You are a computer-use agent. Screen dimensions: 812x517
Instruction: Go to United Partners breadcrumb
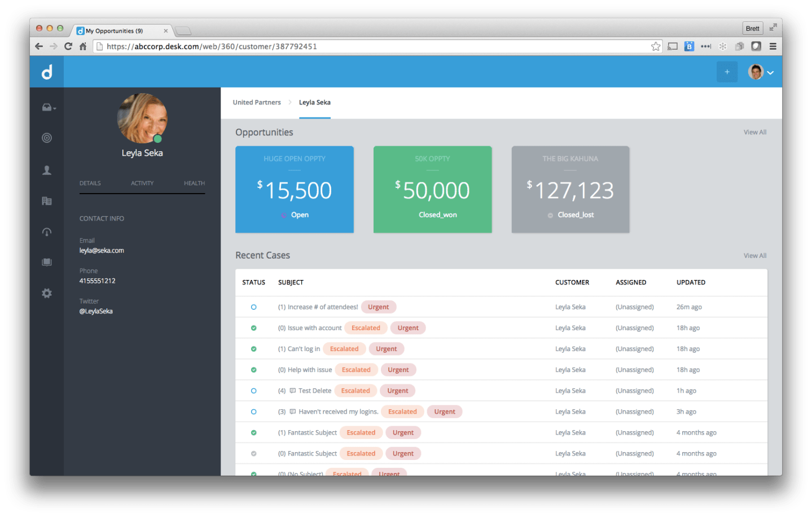(x=257, y=102)
